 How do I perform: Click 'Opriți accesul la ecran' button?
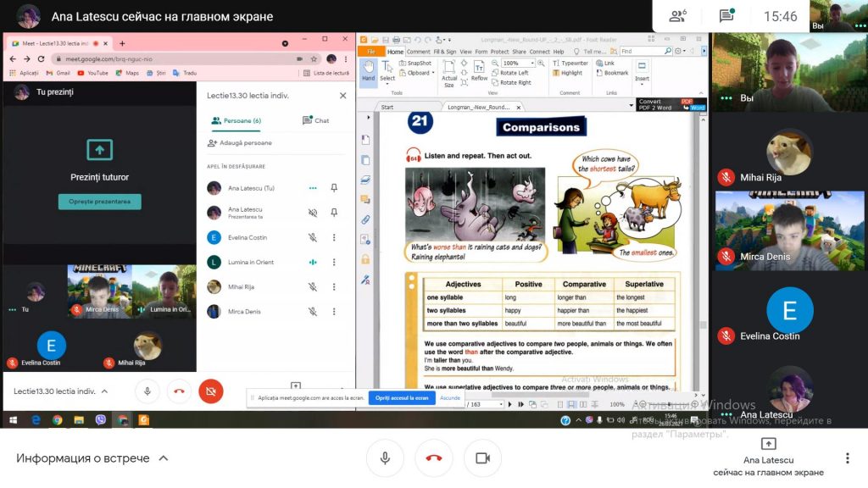click(x=403, y=397)
